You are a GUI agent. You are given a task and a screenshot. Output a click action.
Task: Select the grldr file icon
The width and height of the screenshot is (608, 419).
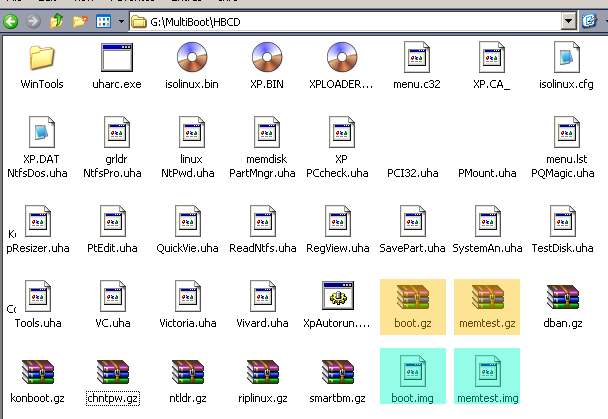point(116,132)
